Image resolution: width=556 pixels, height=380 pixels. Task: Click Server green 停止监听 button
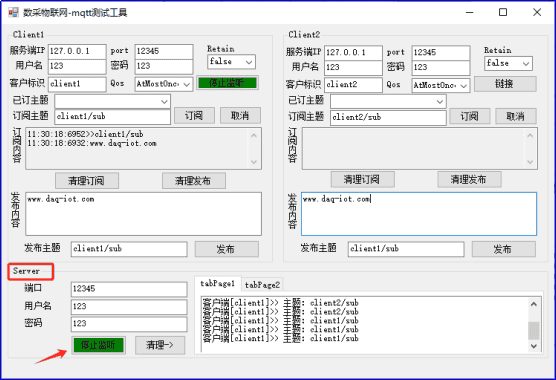98,345
